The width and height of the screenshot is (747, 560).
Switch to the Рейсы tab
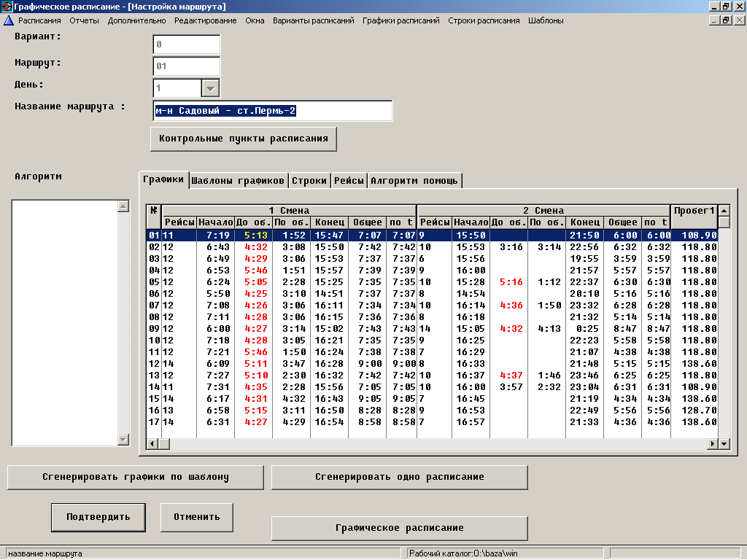point(349,180)
